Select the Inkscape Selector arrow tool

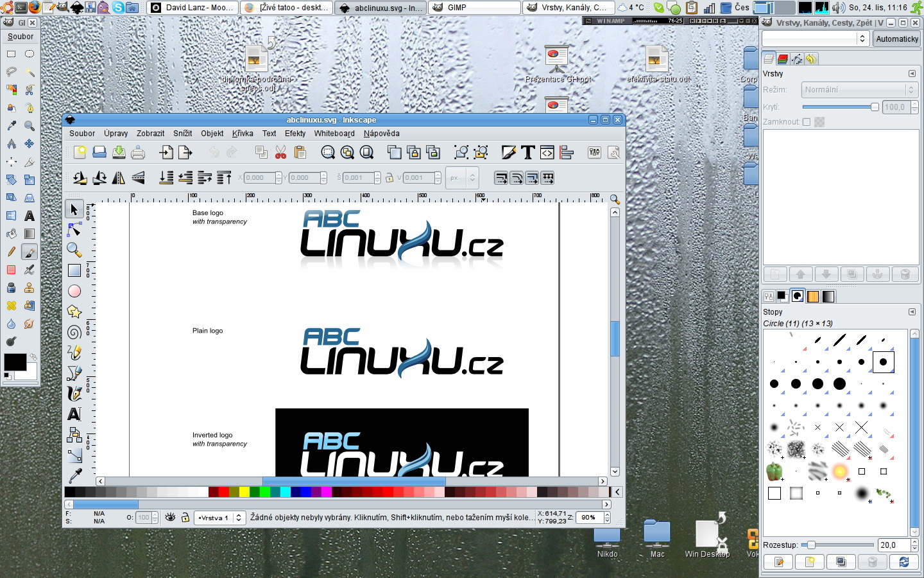click(74, 209)
